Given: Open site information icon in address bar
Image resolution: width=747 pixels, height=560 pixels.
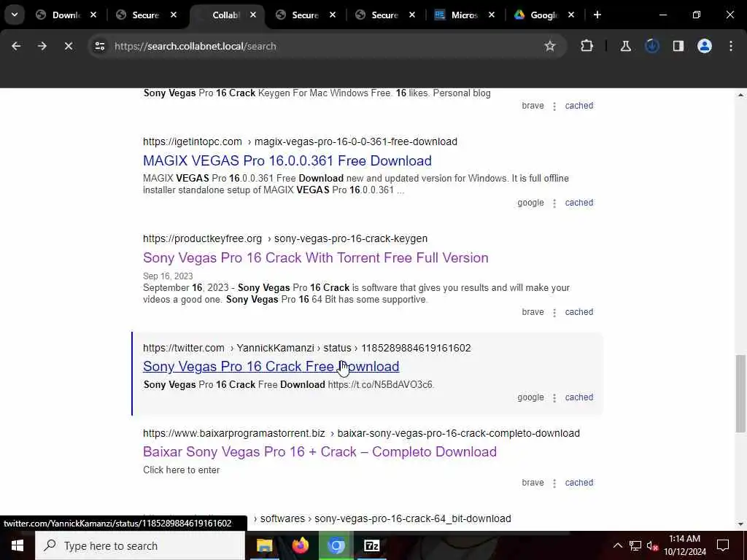Looking at the screenshot, I should (x=99, y=46).
